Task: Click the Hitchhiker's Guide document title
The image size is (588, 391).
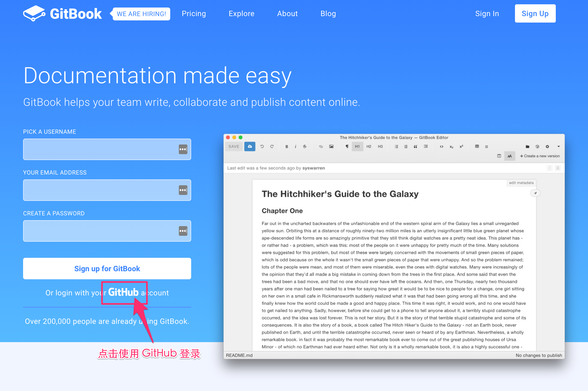Action: point(340,194)
